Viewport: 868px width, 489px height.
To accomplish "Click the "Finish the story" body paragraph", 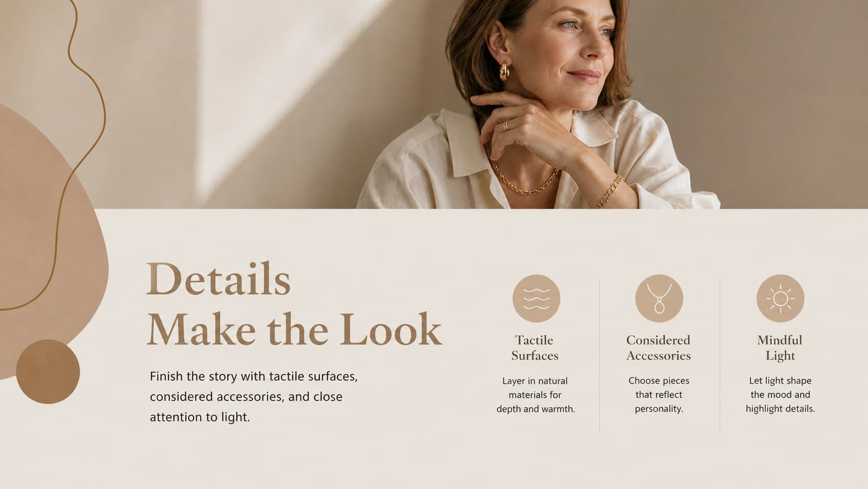I will (x=253, y=397).
